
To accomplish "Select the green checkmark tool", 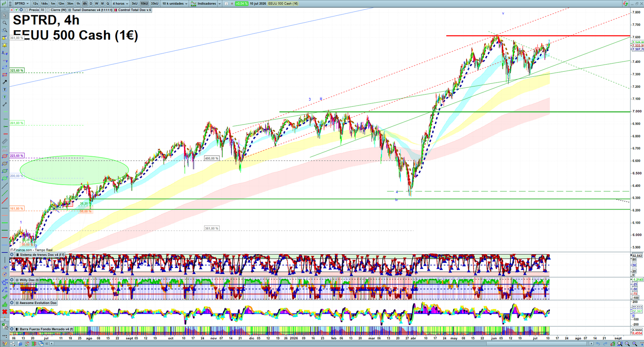I will pos(4,297).
